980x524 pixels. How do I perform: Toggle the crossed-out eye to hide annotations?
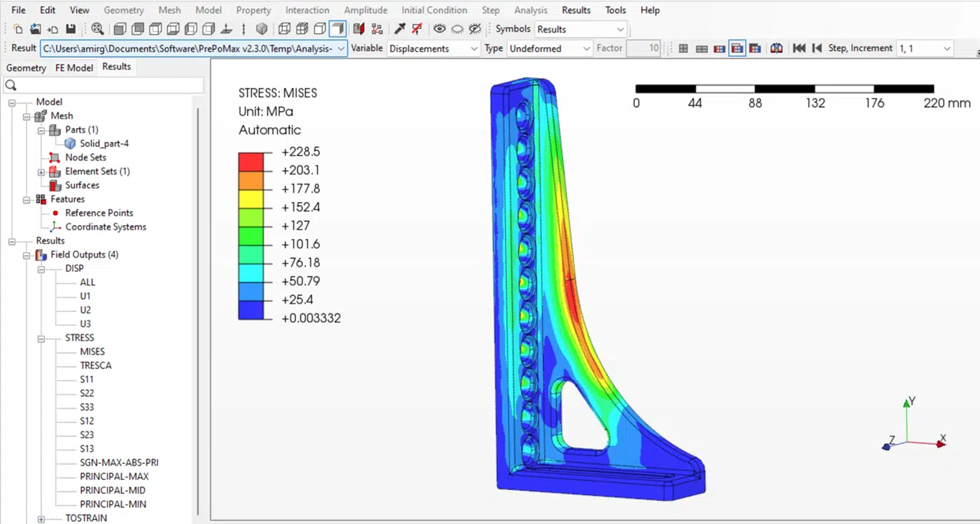click(x=475, y=29)
